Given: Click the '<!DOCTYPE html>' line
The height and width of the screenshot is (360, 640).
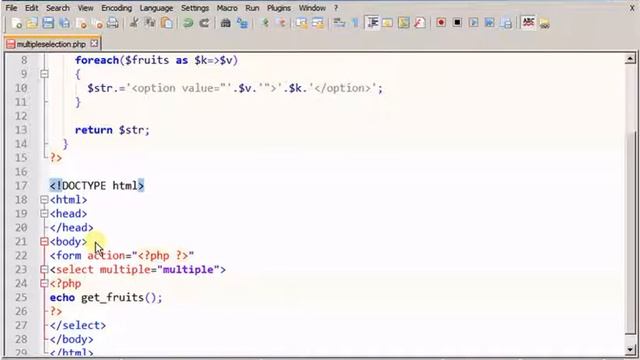Looking at the screenshot, I should [x=97, y=186].
